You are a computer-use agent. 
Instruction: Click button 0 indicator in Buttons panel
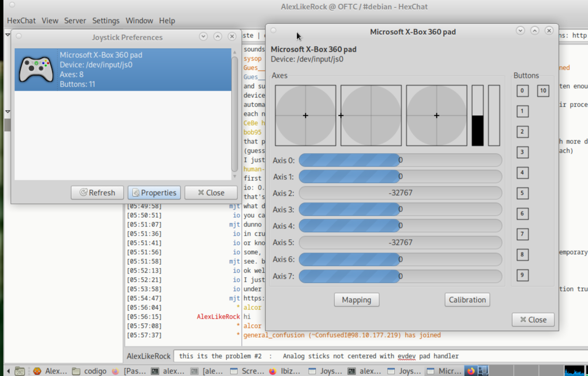pos(522,91)
